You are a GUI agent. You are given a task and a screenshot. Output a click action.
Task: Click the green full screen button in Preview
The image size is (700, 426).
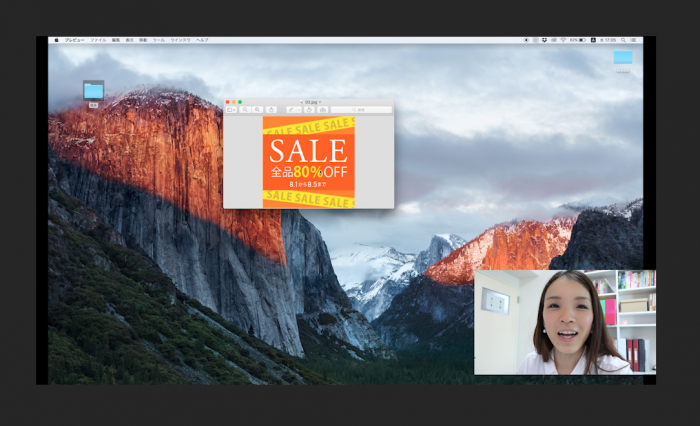(240, 102)
